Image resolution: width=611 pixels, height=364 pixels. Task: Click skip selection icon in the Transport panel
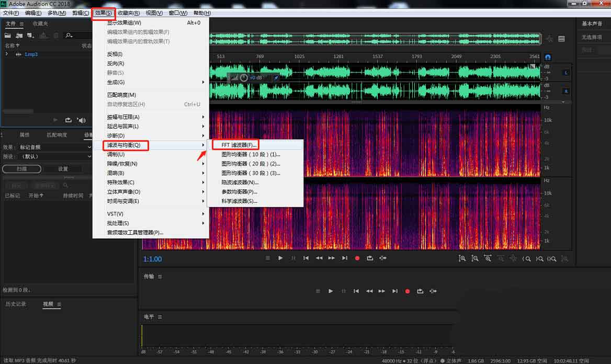click(x=433, y=291)
